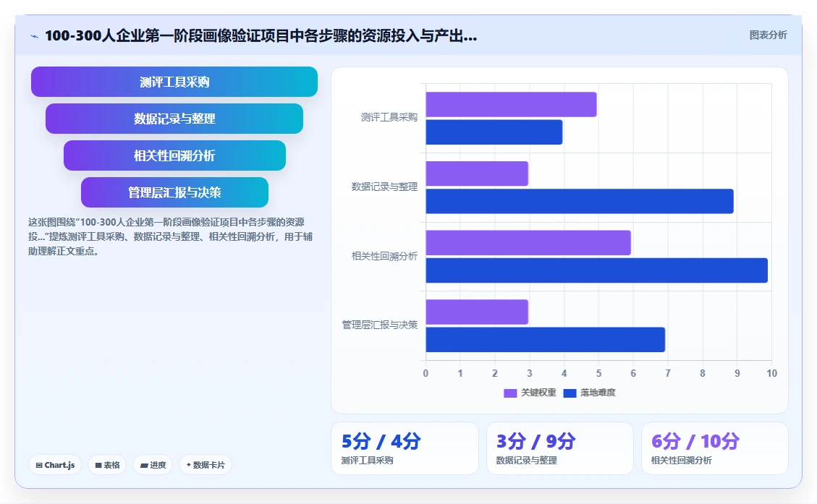The image size is (817, 504).
Task: Click the Chart.js tag chip
Action: 55,465
